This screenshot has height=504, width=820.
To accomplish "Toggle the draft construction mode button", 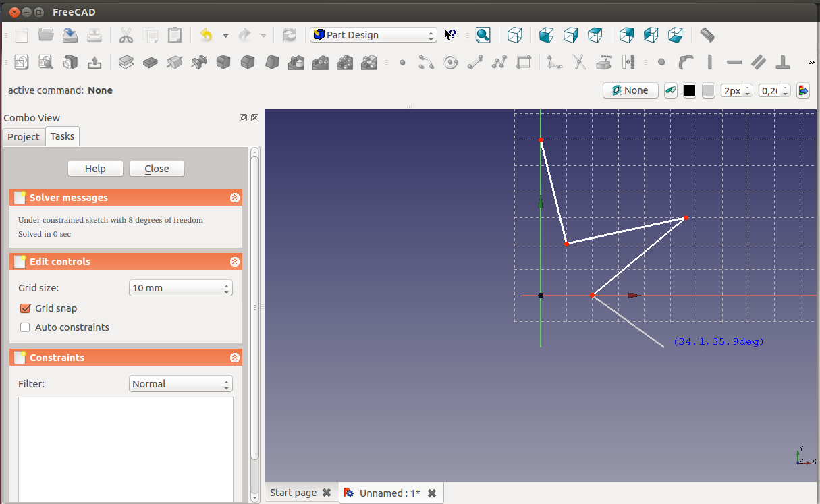I will click(x=670, y=90).
